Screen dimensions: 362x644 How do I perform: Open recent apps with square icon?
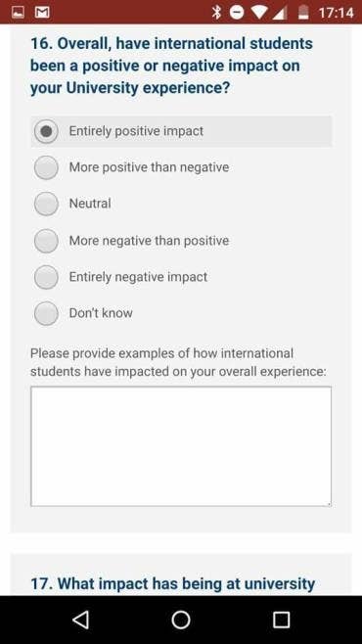281,620
